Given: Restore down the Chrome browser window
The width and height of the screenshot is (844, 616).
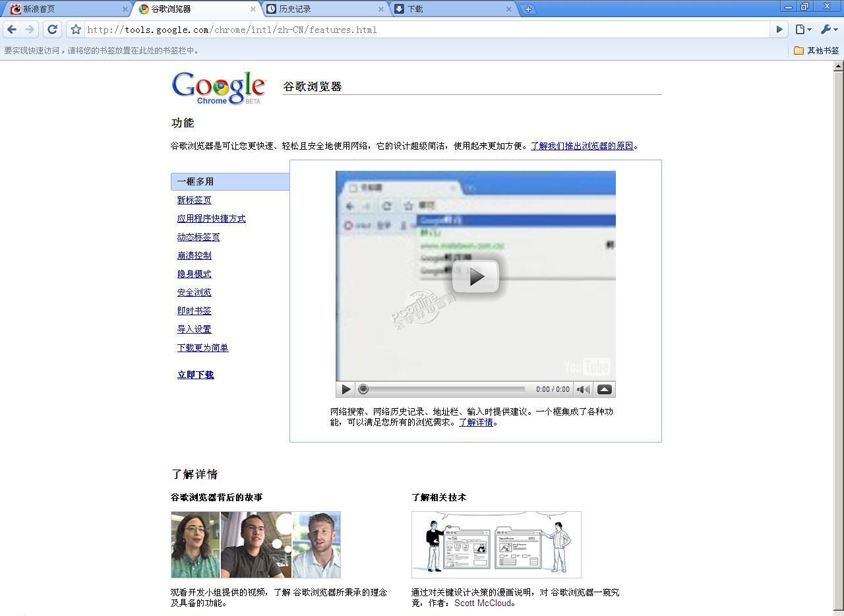Looking at the screenshot, I should click(x=805, y=7).
